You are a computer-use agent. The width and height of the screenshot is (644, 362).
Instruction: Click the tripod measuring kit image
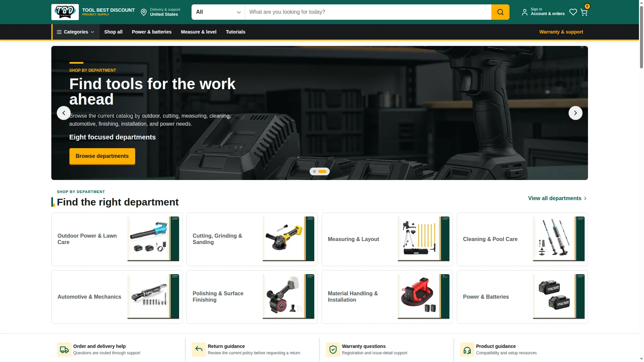(x=424, y=239)
